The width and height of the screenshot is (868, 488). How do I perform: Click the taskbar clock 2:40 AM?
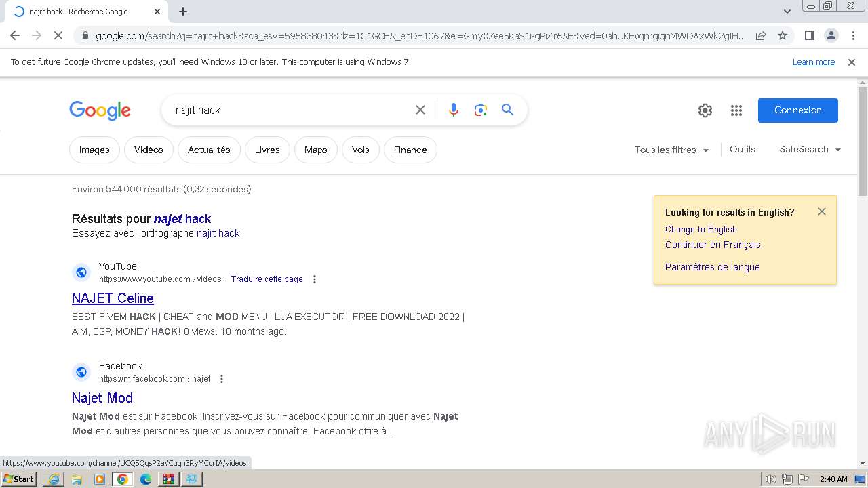click(x=833, y=479)
